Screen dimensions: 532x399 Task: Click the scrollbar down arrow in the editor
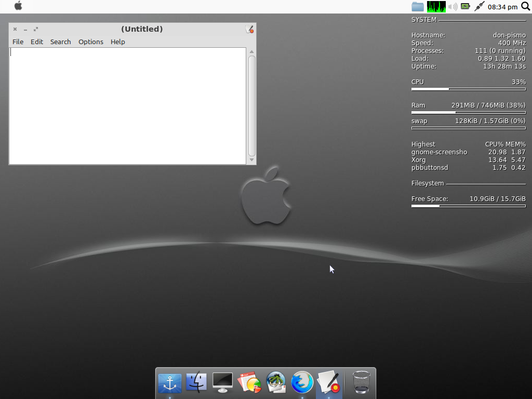tap(252, 159)
